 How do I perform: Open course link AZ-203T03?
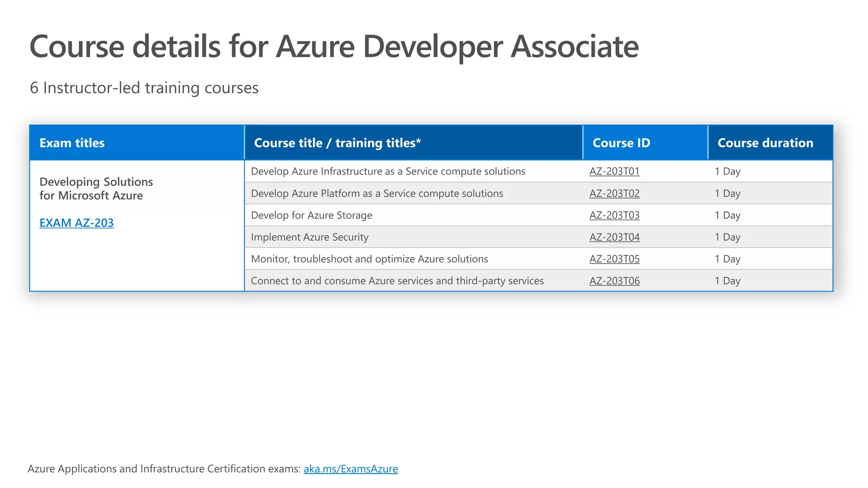click(x=615, y=215)
